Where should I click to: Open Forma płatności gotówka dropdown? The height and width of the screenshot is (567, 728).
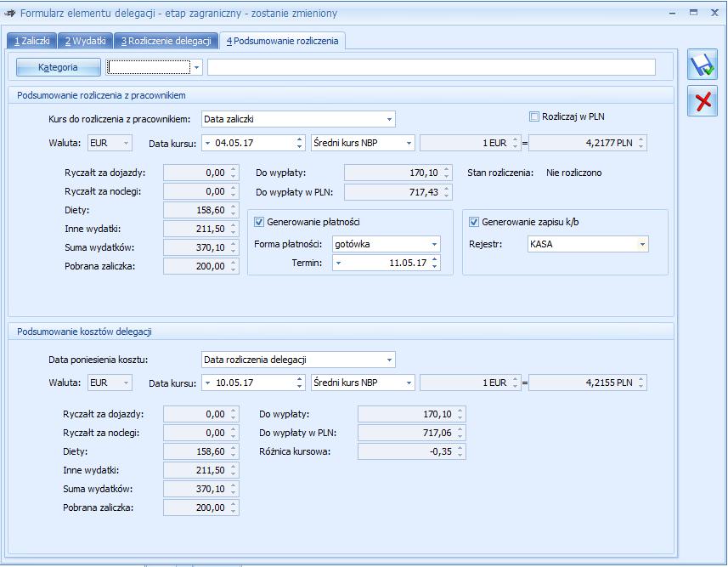click(435, 244)
